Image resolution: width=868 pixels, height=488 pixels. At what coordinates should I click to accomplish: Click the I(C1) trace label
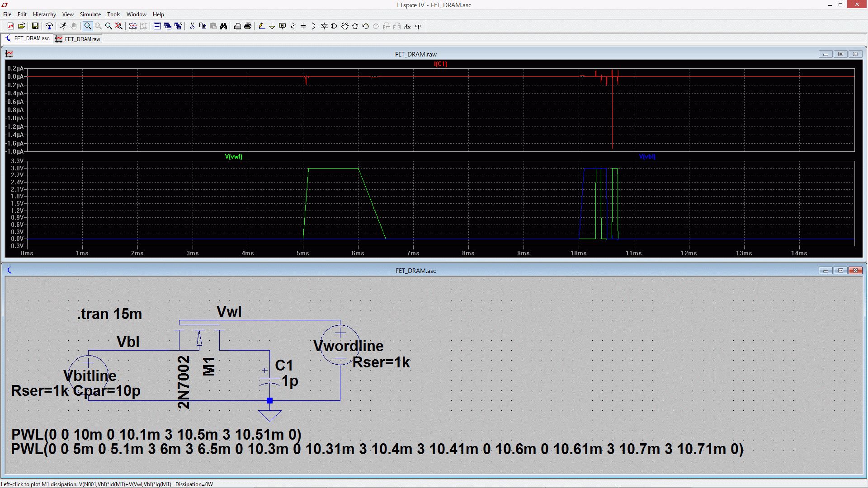click(440, 64)
